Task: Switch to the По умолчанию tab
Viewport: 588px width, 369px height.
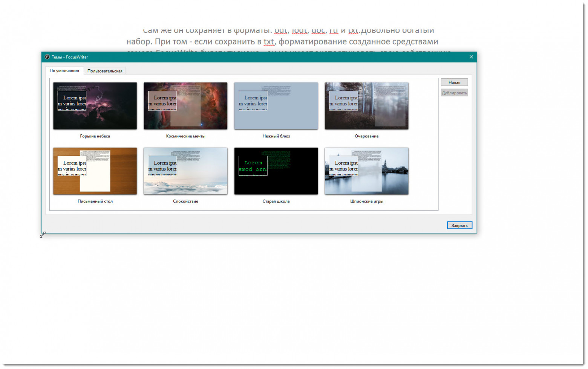Action: (64, 71)
